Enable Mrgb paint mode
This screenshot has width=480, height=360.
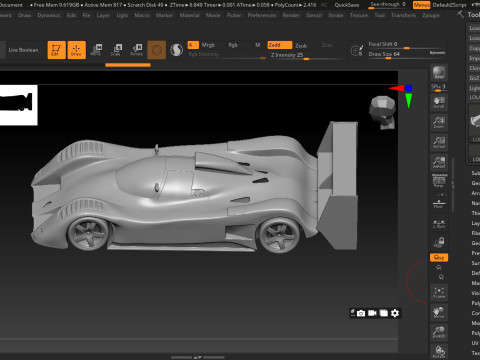coord(208,45)
